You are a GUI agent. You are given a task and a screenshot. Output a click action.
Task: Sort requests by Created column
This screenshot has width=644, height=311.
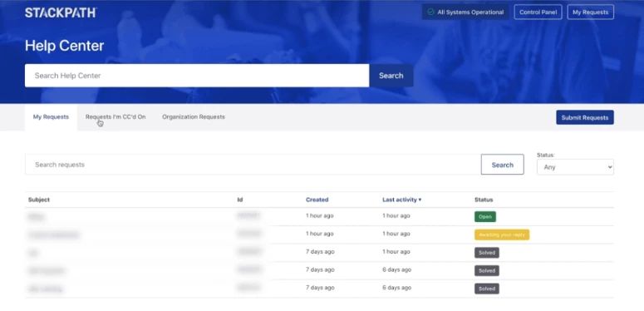(x=317, y=200)
